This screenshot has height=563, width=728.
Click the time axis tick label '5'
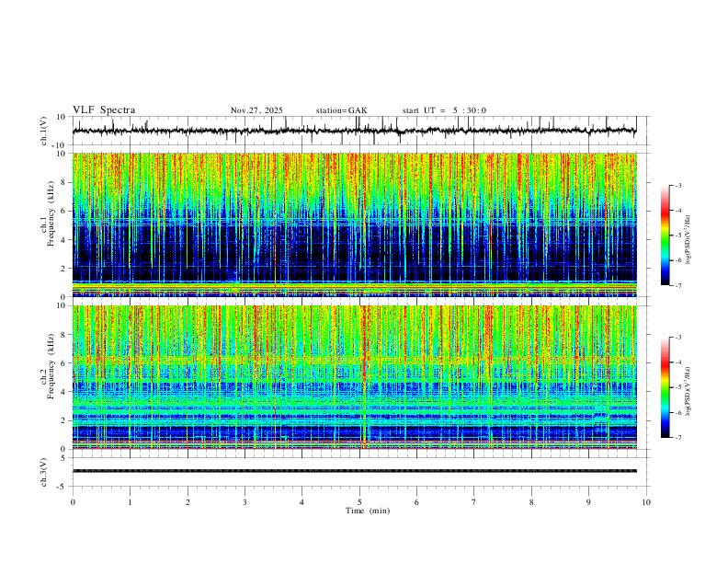pos(359,502)
